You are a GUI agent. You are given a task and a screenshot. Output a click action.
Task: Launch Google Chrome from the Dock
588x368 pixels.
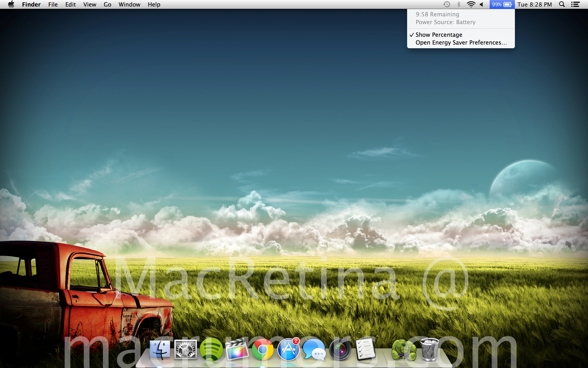tap(263, 350)
